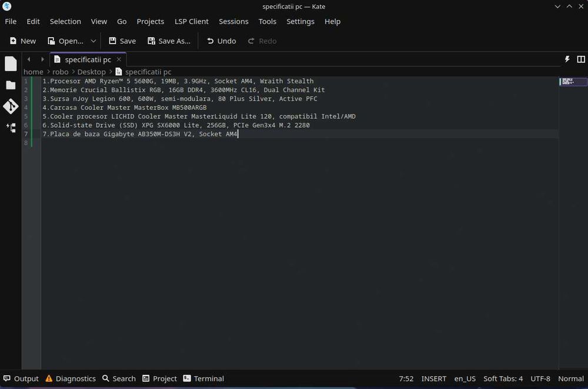Click the Solid-state Drive XPG line
Viewport: 588px width, 389px height.
point(176,125)
